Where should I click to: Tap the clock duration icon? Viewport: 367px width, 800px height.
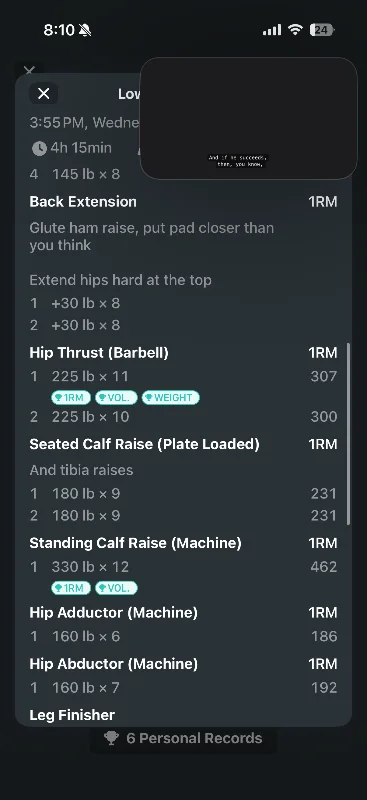click(39, 148)
